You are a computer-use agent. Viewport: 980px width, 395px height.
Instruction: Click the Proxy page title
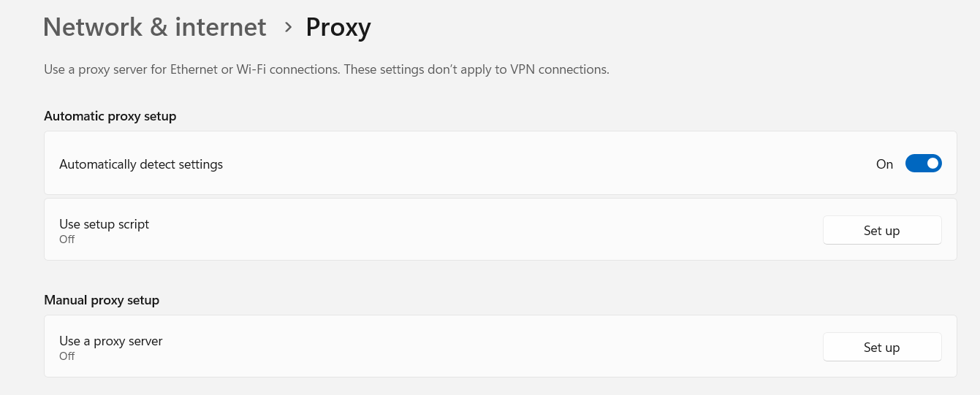click(x=338, y=27)
